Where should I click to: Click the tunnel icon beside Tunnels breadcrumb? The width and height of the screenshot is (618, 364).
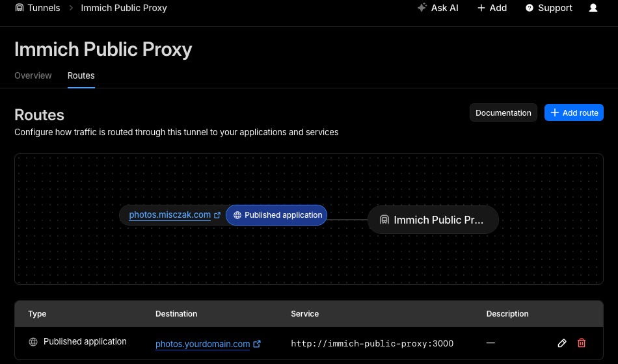(19, 8)
